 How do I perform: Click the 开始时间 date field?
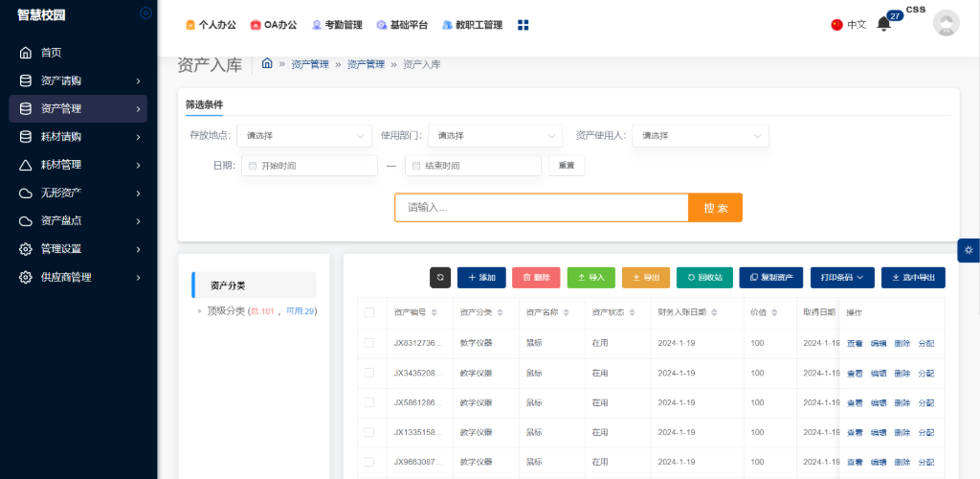(309, 166)
